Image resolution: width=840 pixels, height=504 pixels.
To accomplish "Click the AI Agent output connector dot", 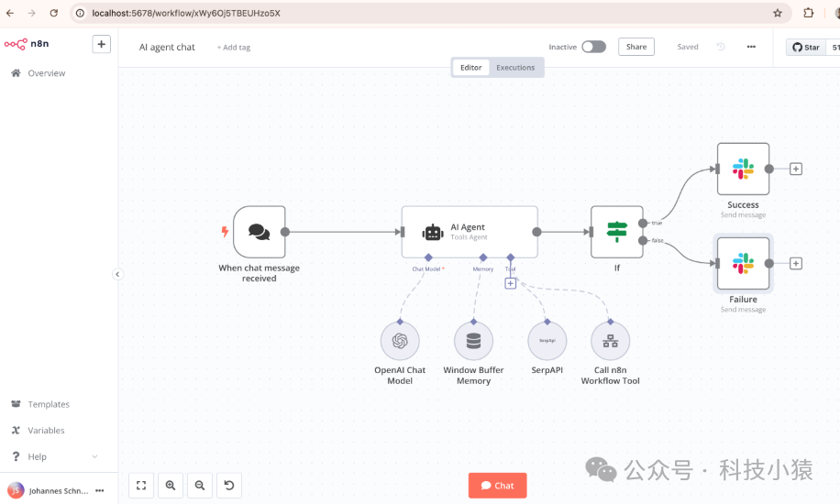I will [536, 232].
